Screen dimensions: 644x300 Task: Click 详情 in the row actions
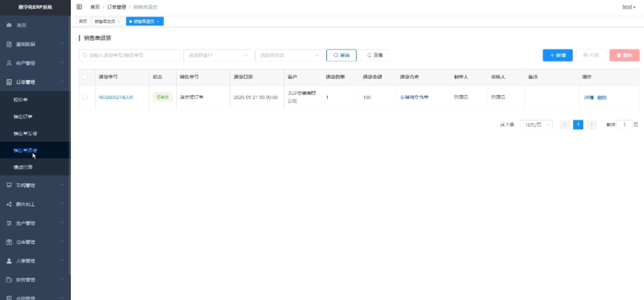tap(589, 97)
